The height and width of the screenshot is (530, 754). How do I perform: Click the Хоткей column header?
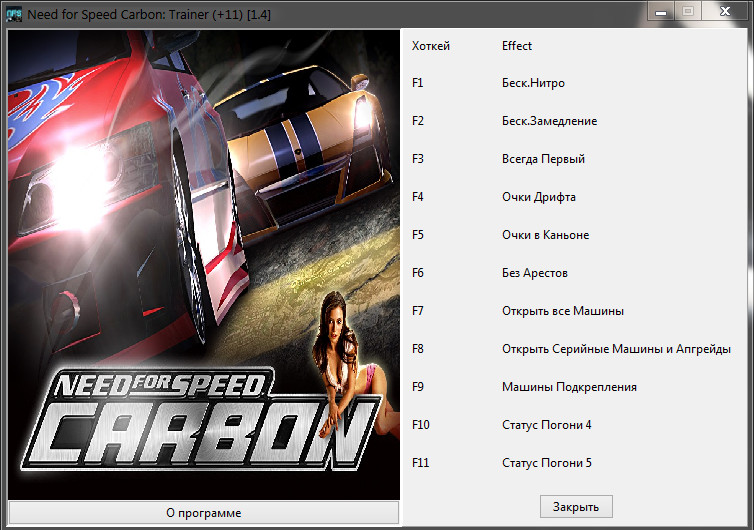431,46
